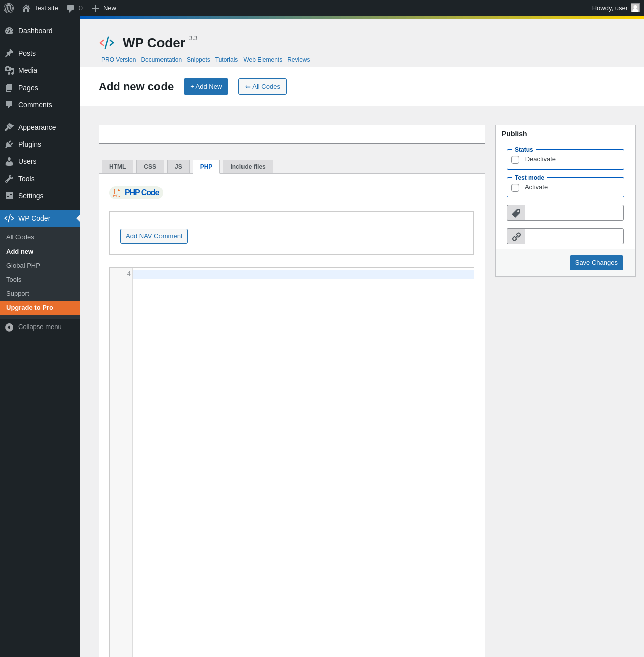
Task: Click the Tools wrench icon
Action: [9, 179]
